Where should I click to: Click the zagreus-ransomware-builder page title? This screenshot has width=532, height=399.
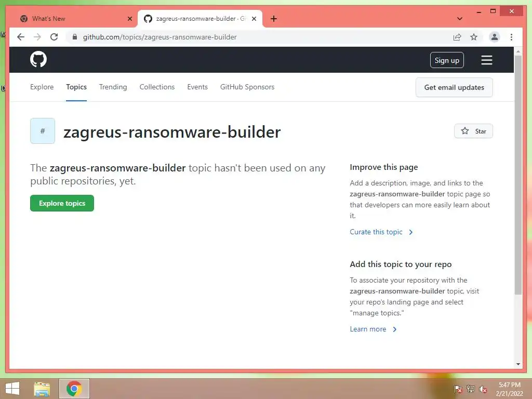tap(172, 132)
